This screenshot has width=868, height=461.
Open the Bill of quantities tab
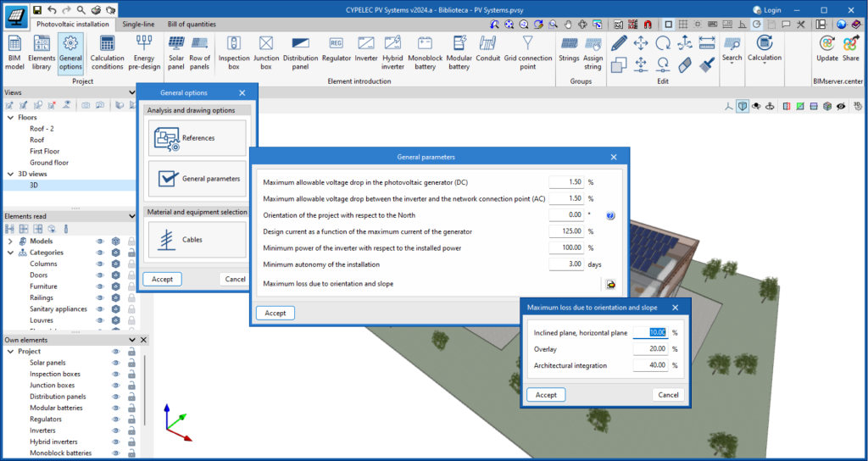click(x=191, y=24)
